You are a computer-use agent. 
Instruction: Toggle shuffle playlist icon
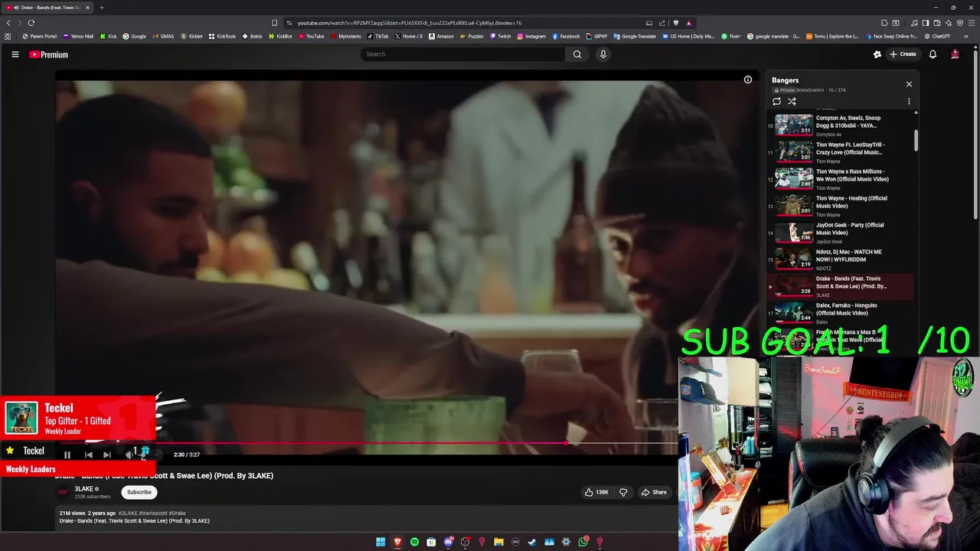[792, 101]
